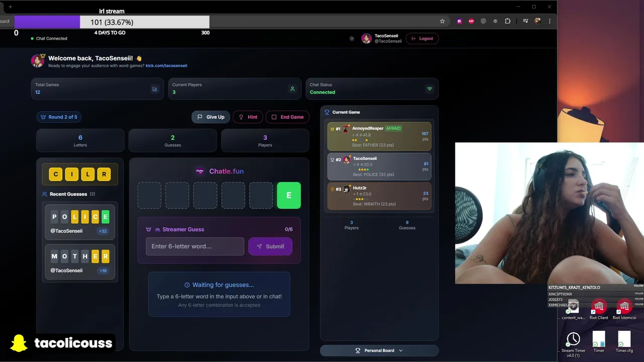Click the 101 (33.67%) progress bar

pyautogui.click(x=112, y=22)
